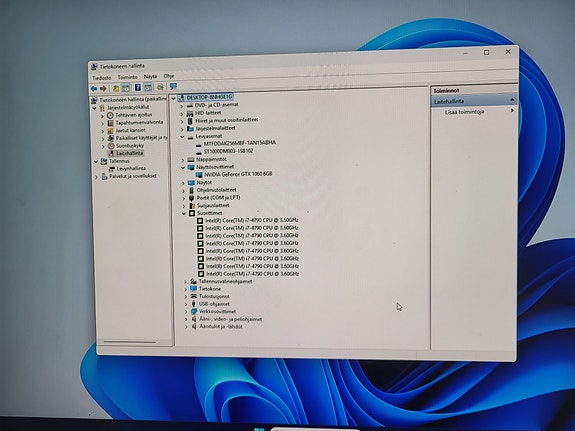Open the Näytä menu

[150, 77]
